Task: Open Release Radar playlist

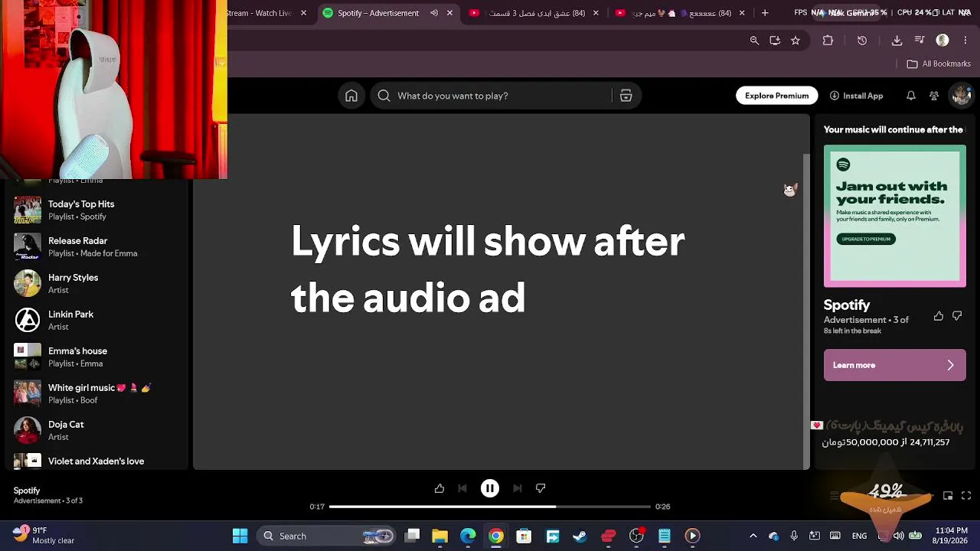Action: (95, 246)
